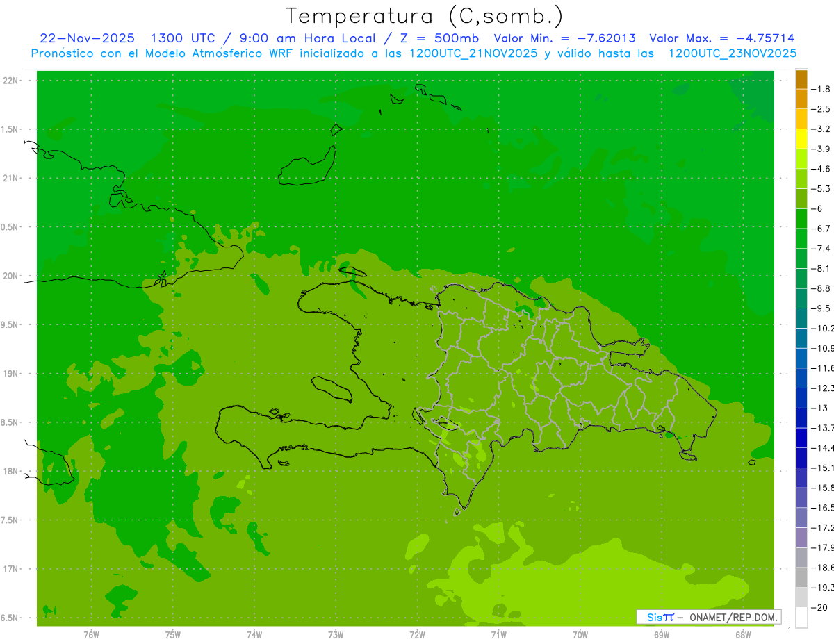The image size is (834, 644).
Task: Click the "-7.4" colorbar label
Action: click(x=821, y=249)
